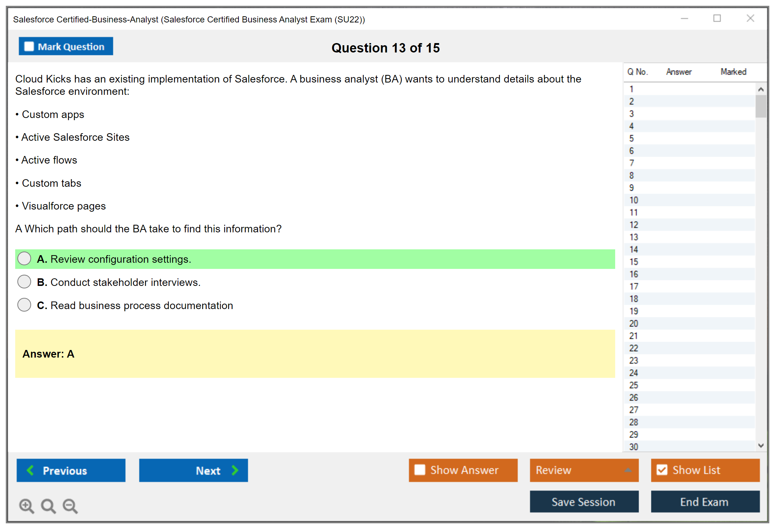Click the reset zoom magnifier icon

48,506
